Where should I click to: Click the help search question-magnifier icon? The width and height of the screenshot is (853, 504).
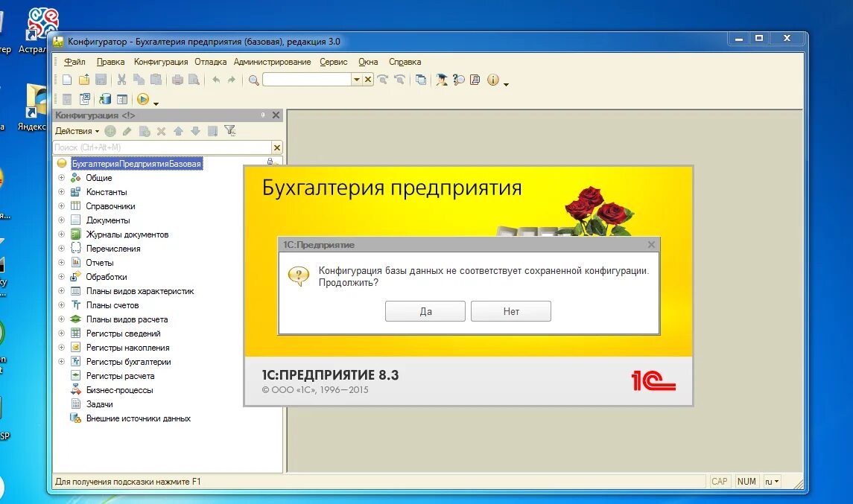(459, 80)
